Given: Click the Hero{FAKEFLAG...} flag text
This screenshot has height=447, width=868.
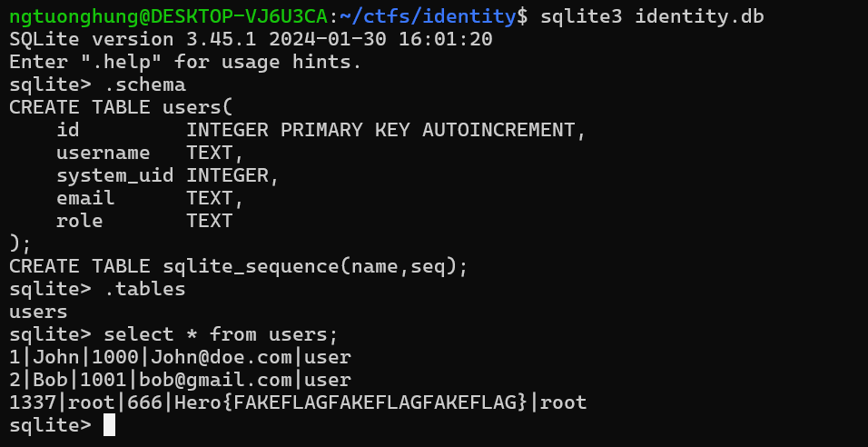Looking at the screenshot, I should 351,402.
